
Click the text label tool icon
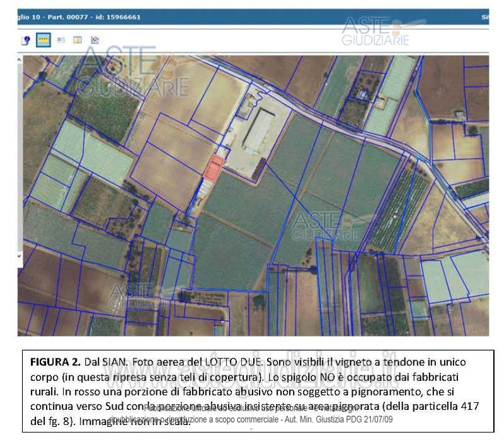[61, 40]
